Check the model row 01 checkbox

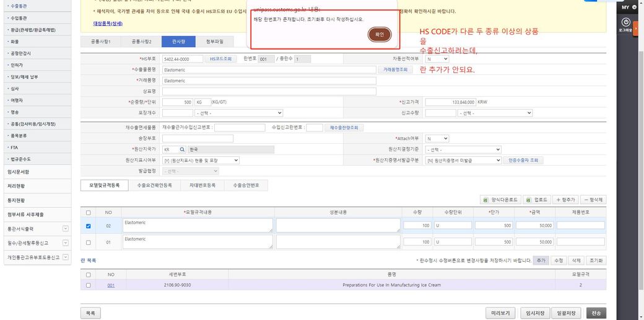point(89,242)
